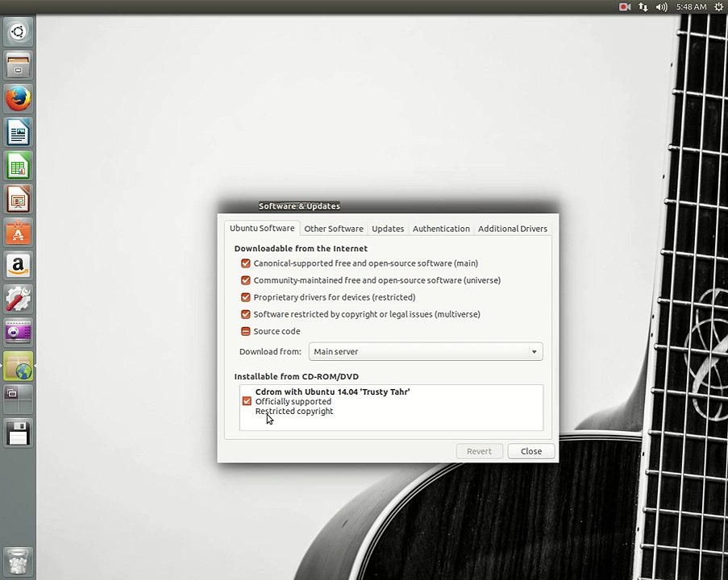Image resolution: width=728 pixels, height=580 pixels.
Task: Toggle Community-maintained software (universe)
Action: point(246,280)
